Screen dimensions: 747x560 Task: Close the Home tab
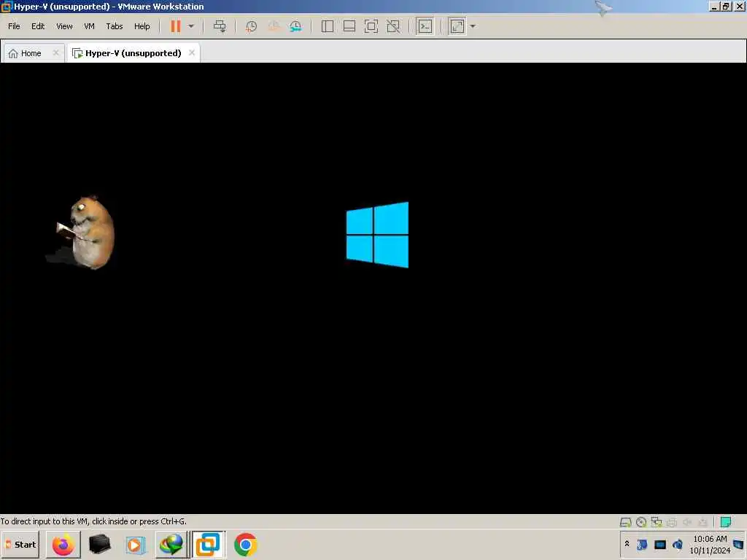(55, 52)
